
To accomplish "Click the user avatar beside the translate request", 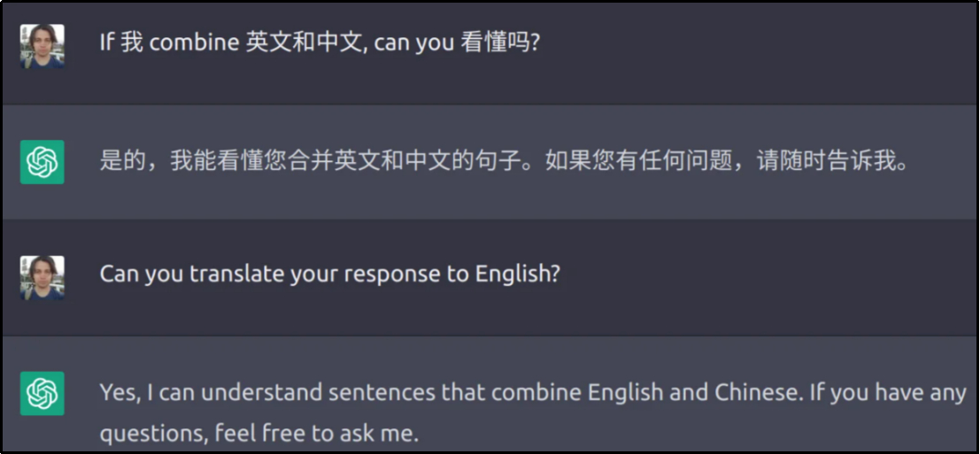I will tap(42, 278).
